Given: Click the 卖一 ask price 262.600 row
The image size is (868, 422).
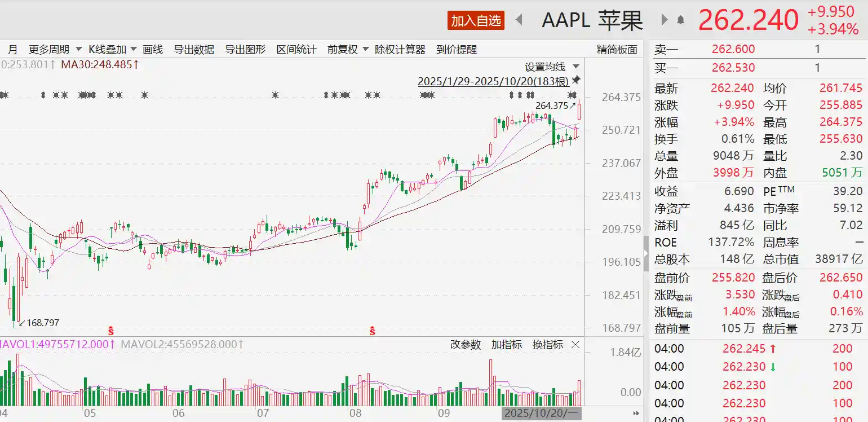Looking at the screenshot, I should [x=733, y=50].
